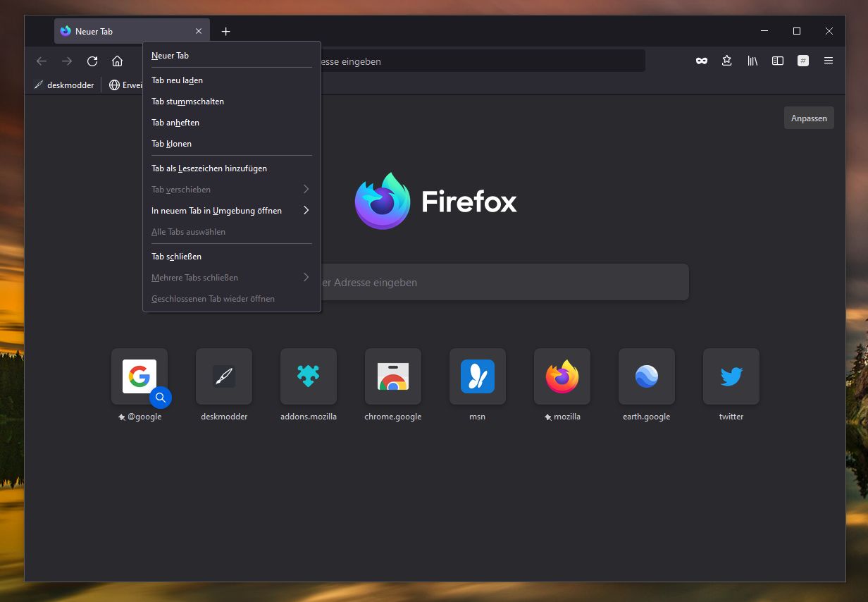Toggle the sidebar icon in the toolbar
Viewport: 868px width, 602px height.
(x=778, y=61)
